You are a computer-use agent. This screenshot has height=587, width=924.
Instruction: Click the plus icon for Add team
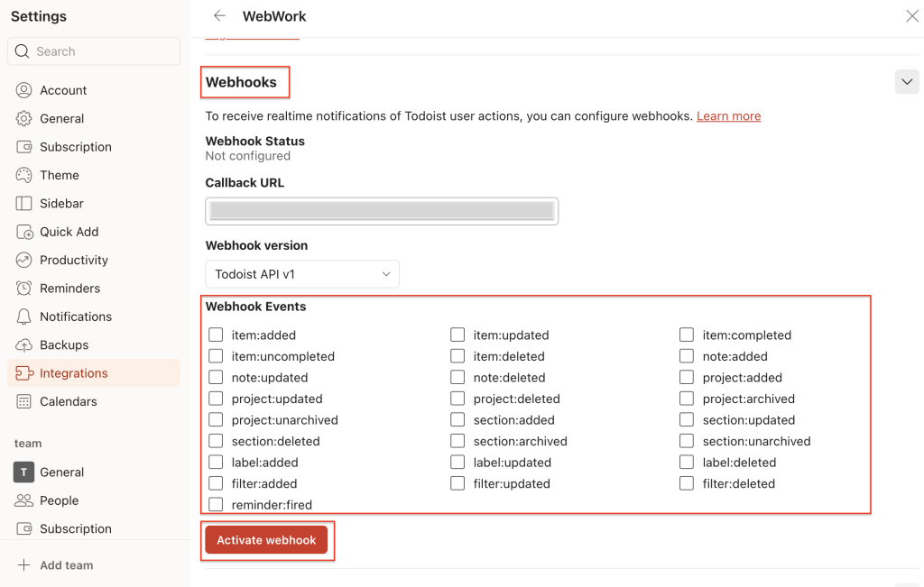click(x=23, y=565)
